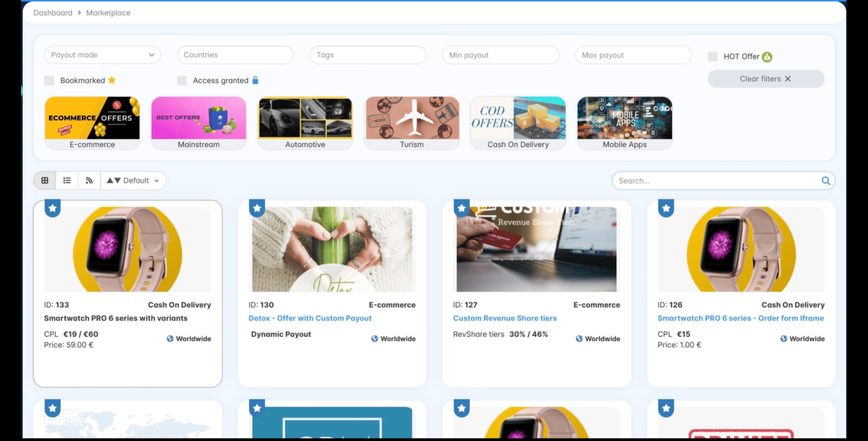Click the Bookmarked gold star icon

click(112, 80)
